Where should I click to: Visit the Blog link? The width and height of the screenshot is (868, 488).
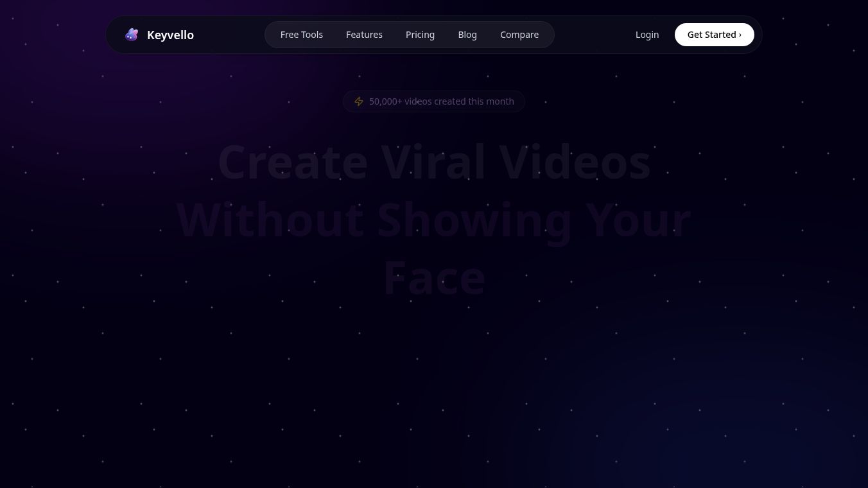[x=467, y=35]
